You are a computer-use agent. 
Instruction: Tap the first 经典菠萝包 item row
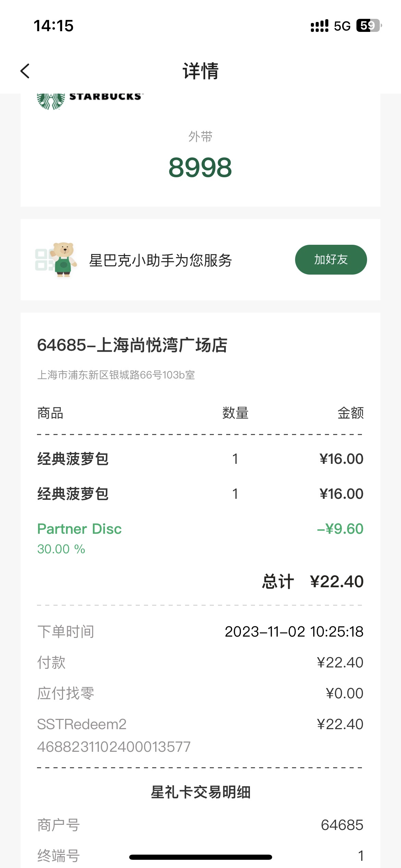[200, 459]
